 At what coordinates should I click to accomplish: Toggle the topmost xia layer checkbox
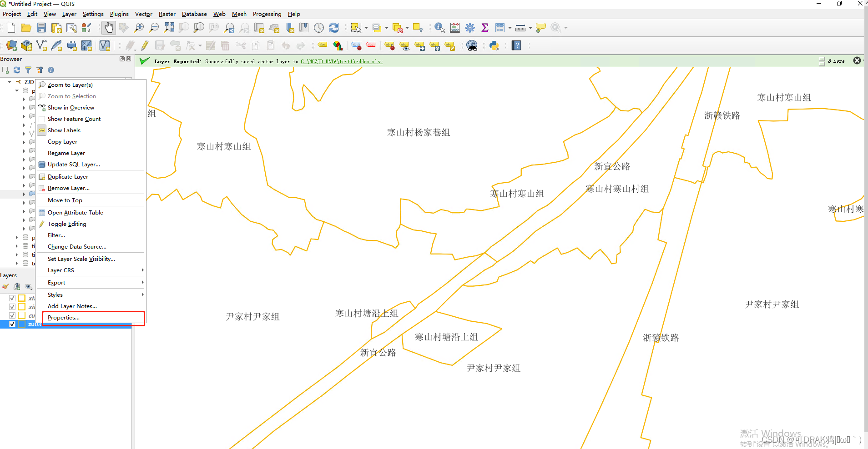[12, 298]
